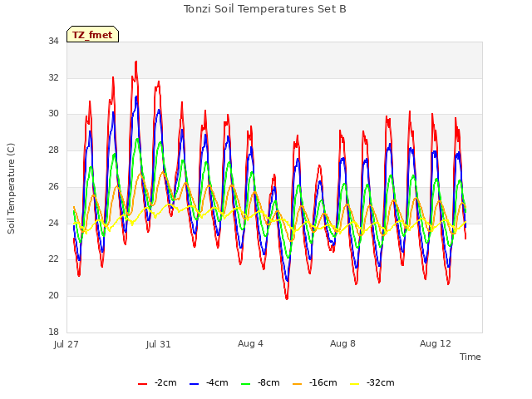This screenshot has height=399, width=532.
Task: Click the 24 y-axis tick label
Action: pos(53,223)
